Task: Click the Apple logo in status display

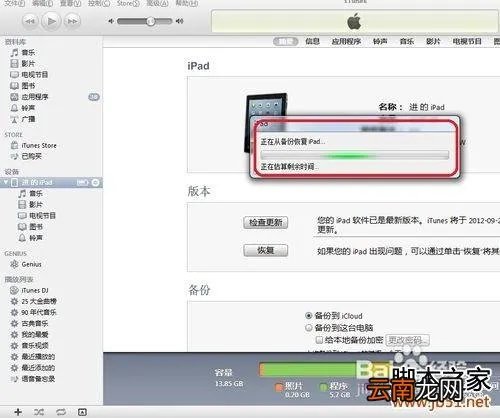Action: click(x=354, y=22)
